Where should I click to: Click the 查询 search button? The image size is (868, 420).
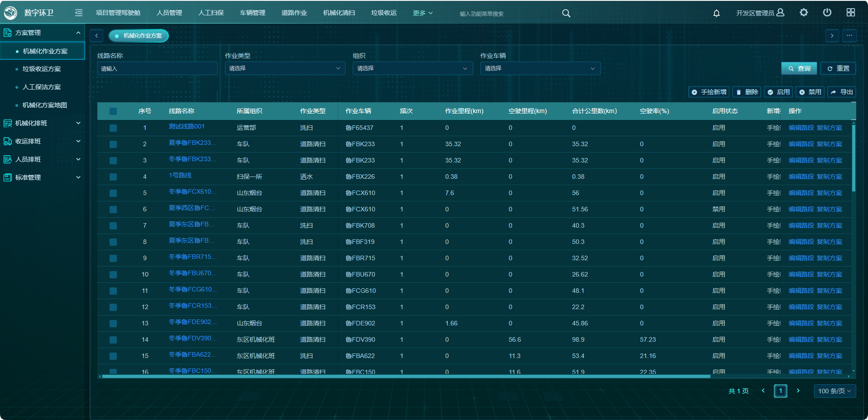tap(799, 68)
